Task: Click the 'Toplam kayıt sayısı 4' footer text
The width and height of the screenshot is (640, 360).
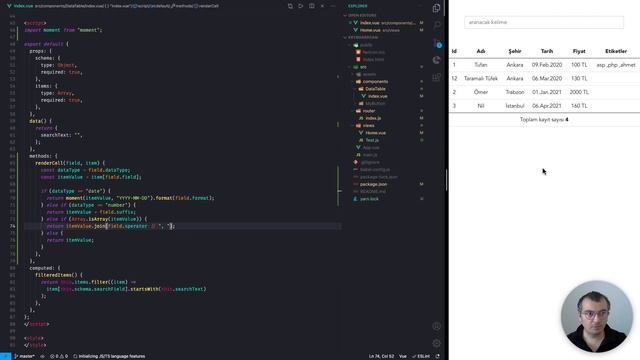Action: (544, 120)
